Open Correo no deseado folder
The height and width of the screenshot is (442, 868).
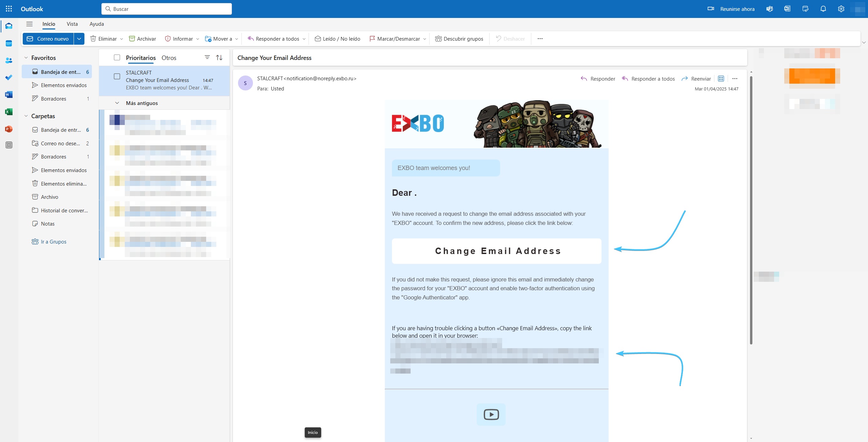click(57, 143)
